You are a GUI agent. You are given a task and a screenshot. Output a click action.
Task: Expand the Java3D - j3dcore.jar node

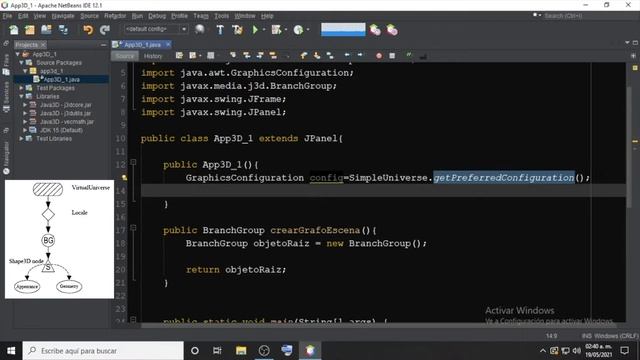point(25,105)
